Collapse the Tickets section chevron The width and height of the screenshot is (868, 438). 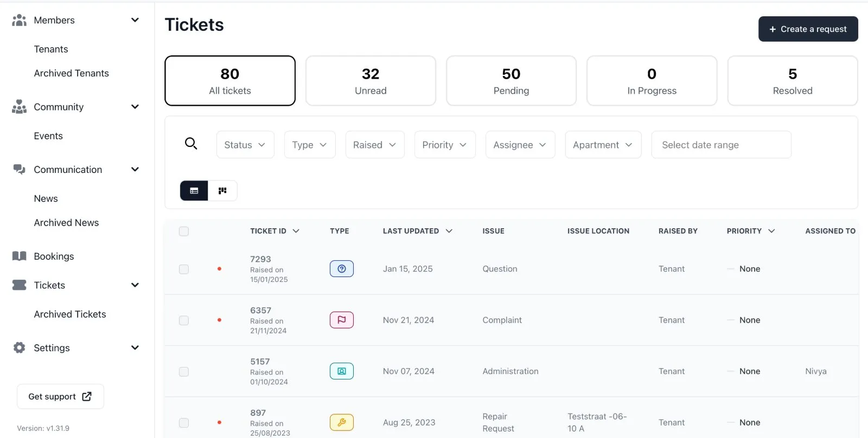(135, 285)
